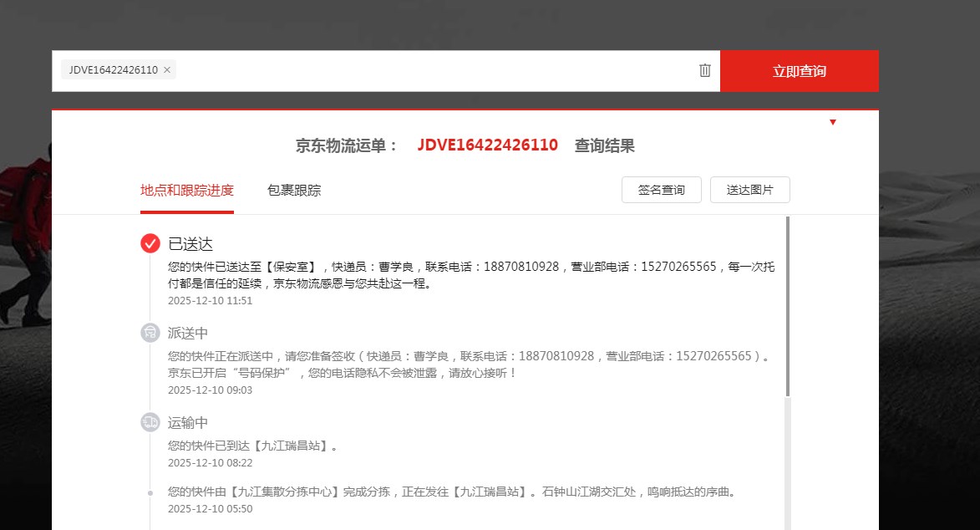Click the 签名查询 button
This screenshot has height=530, width=980.
[661, 191]
